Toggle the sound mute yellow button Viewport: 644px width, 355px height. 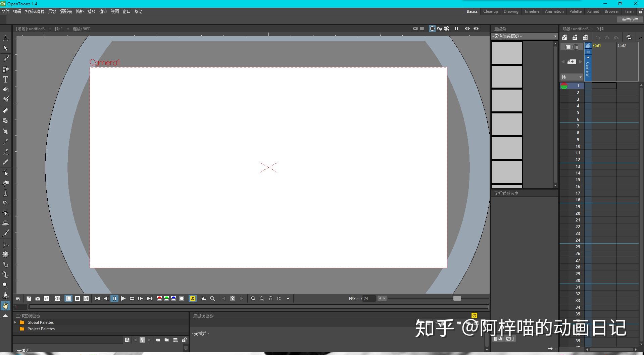[x=193, y=298]
